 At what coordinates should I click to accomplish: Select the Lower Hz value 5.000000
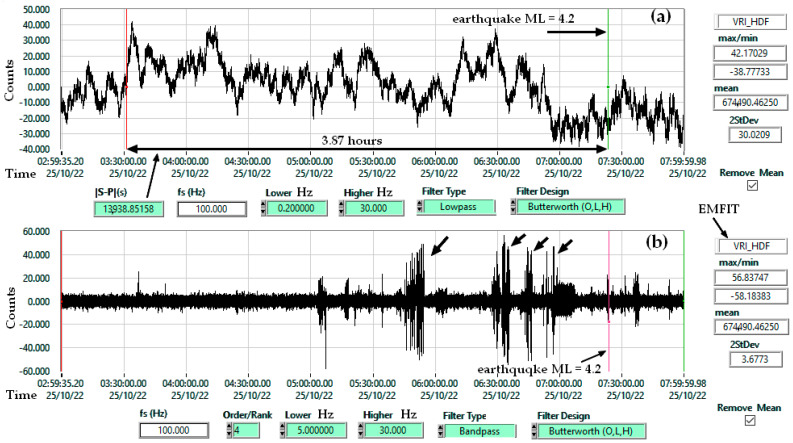pyautogui.click(x=316, y=430)
